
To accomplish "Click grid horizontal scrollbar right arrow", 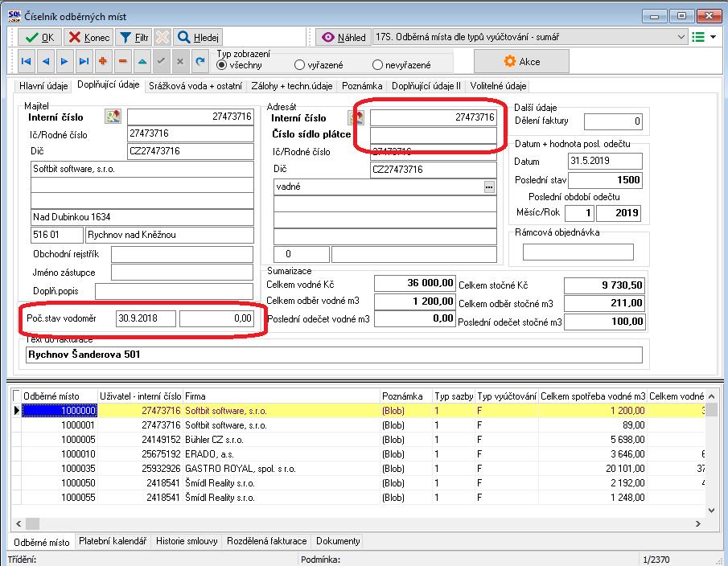I will 697,523.
